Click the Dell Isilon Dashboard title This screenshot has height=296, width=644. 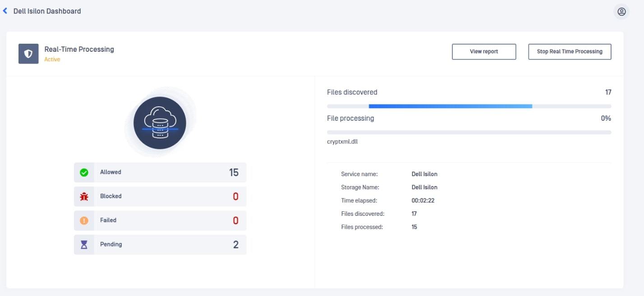coord(47,11)
